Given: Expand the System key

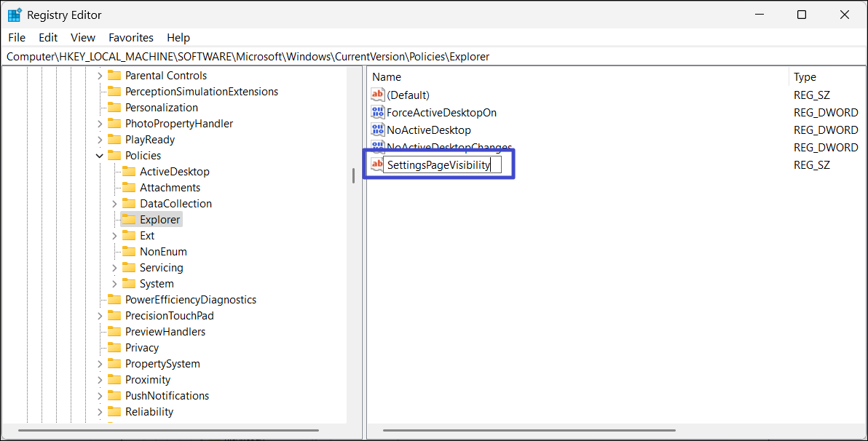Looking at the screenshot, I should pyautogui.click(x=114, y=284).
